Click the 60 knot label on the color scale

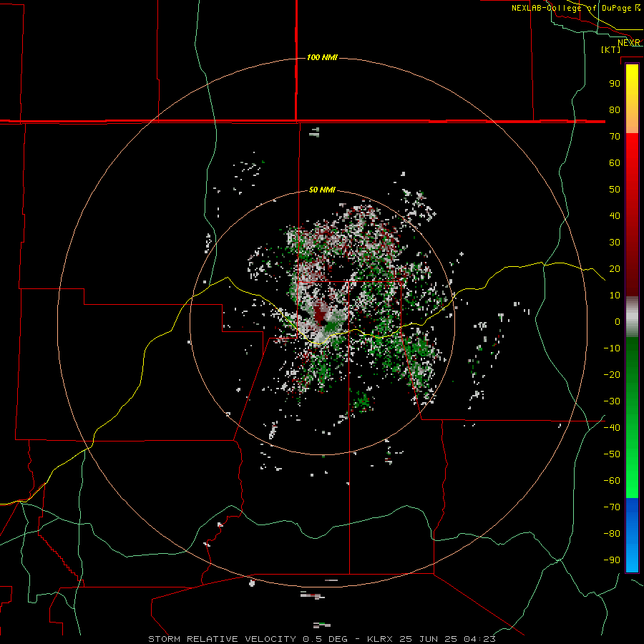(x=615, y=163)
